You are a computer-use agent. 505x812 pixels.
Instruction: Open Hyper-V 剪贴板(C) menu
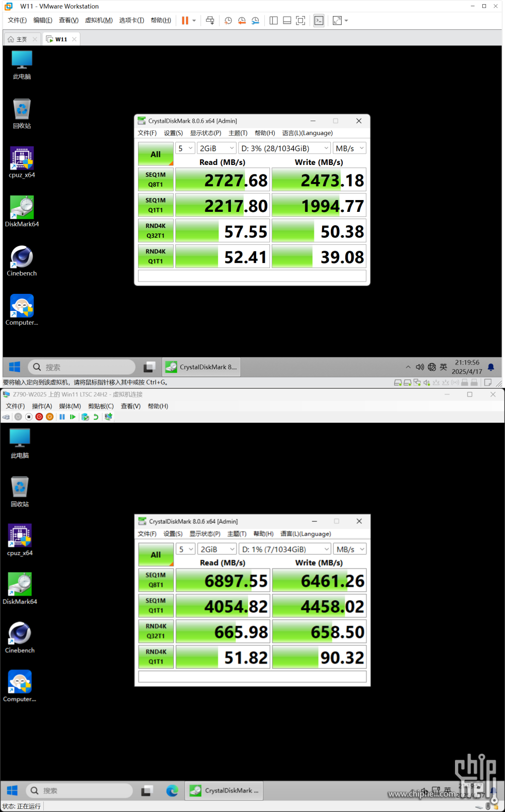click(x=101, y=406)
